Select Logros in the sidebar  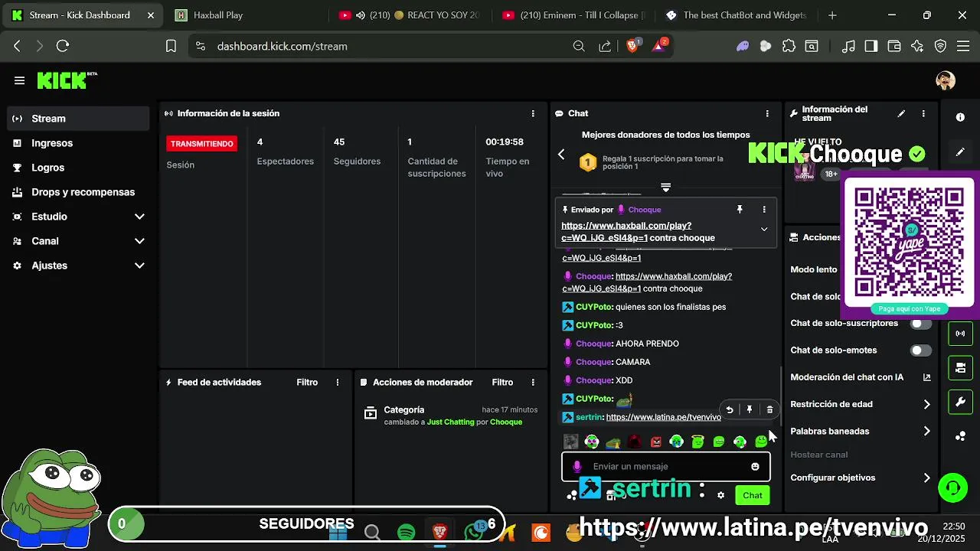tap(78, 168)
